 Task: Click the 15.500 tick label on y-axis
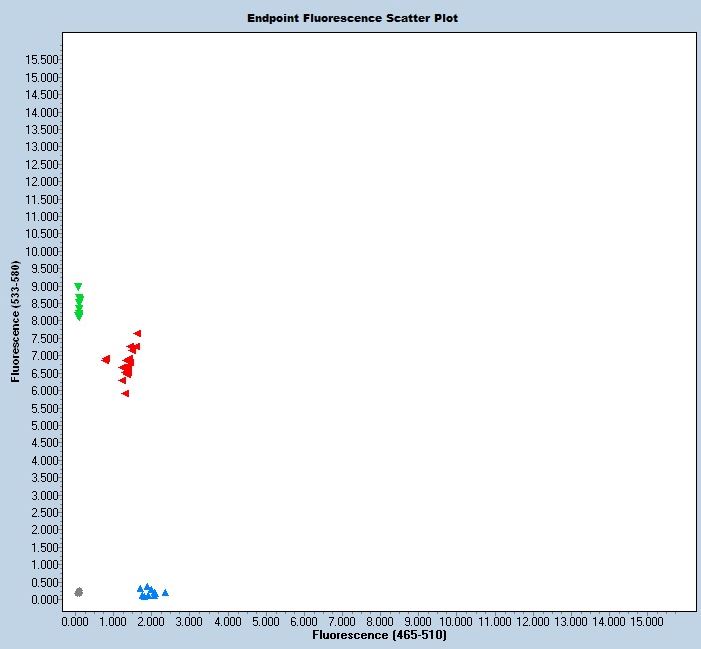point(41,60)
